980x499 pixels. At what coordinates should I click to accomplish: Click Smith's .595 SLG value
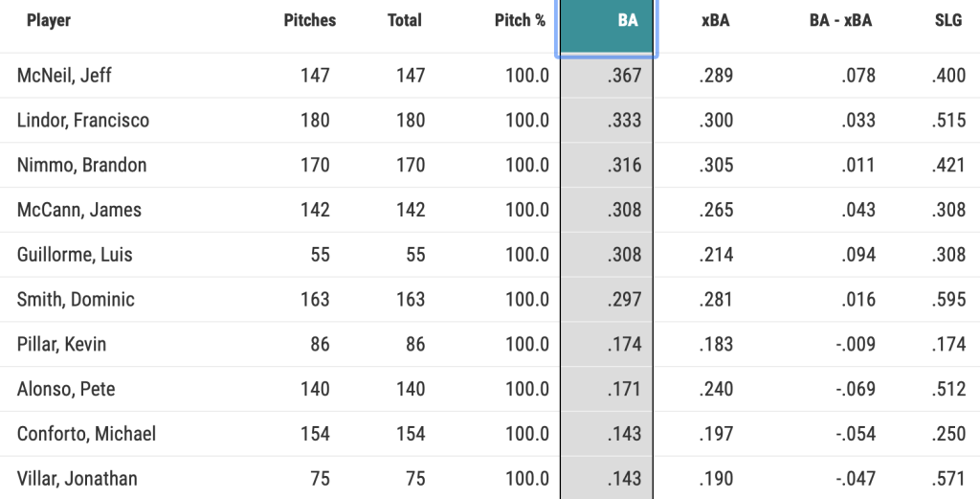coord(948,300)
